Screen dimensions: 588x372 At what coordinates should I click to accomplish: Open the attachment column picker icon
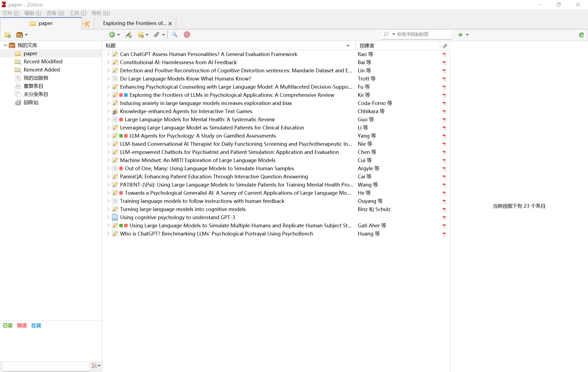tap(445, 45)
